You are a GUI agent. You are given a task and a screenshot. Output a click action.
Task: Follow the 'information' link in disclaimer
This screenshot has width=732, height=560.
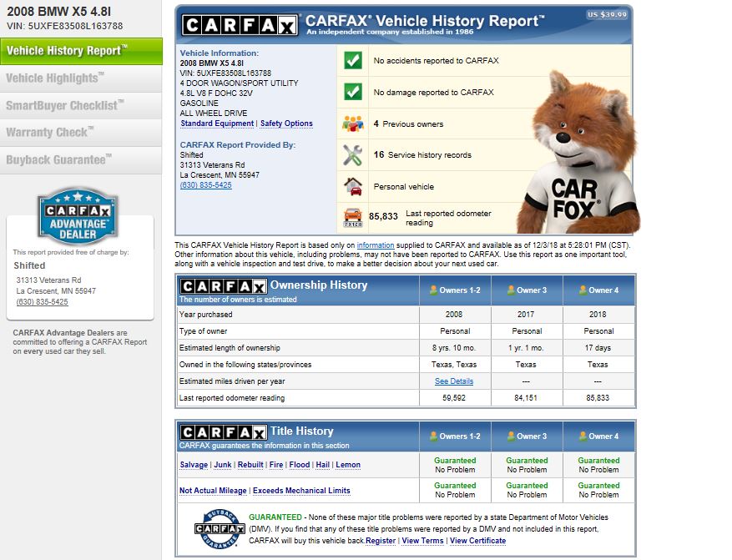point(376,245)
